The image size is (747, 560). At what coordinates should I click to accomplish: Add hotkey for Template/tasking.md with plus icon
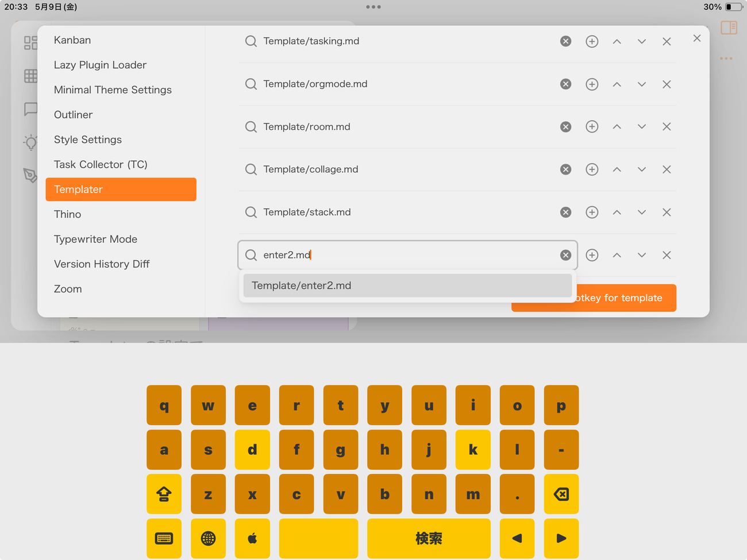point(592,41)
